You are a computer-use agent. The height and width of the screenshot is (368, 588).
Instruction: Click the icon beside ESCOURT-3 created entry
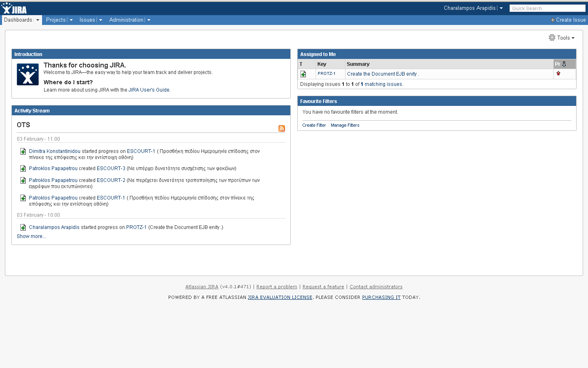point(23,168)
